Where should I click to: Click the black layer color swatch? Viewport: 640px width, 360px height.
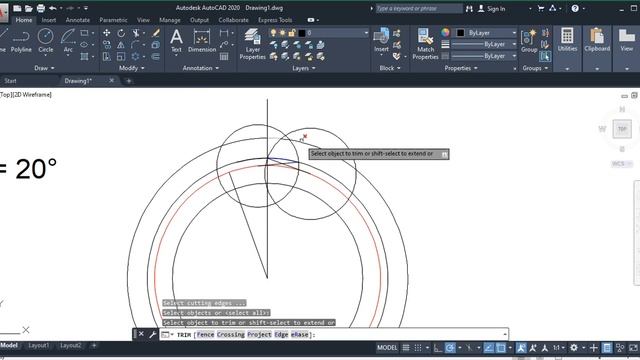pyautogui.click(x=302, y=33)
